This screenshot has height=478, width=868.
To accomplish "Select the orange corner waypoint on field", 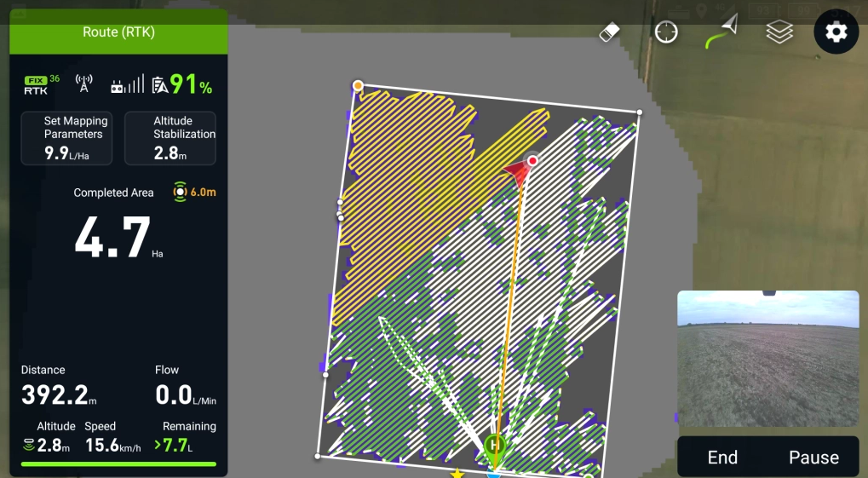I will (358, 85).
